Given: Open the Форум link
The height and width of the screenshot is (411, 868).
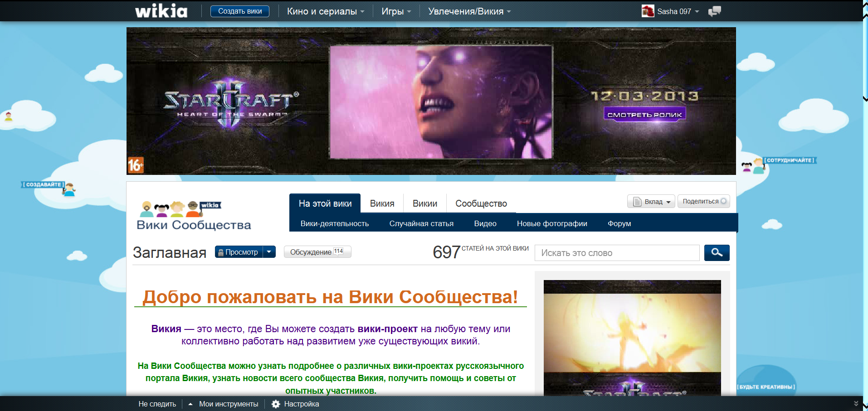Looking at the screenshot, I should tap(619, 223).
